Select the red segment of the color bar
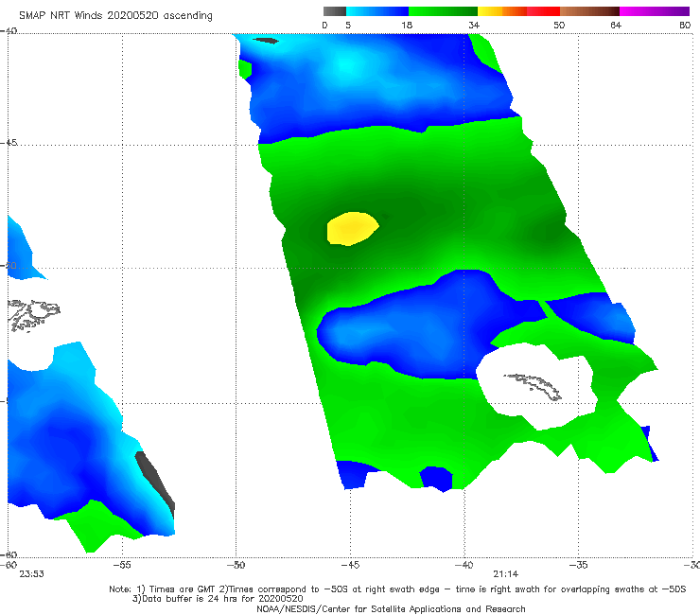700x615 pixels. pos(544,11)
